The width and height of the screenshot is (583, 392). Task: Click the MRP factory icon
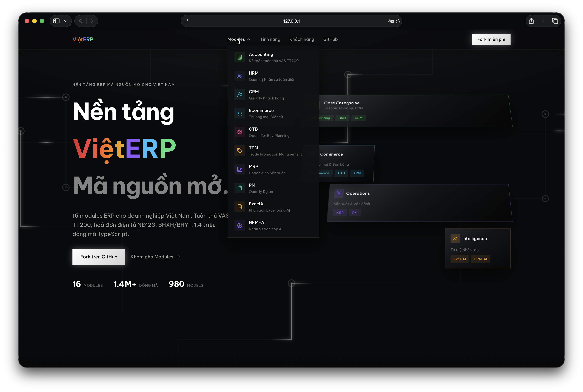coord(240,169)
